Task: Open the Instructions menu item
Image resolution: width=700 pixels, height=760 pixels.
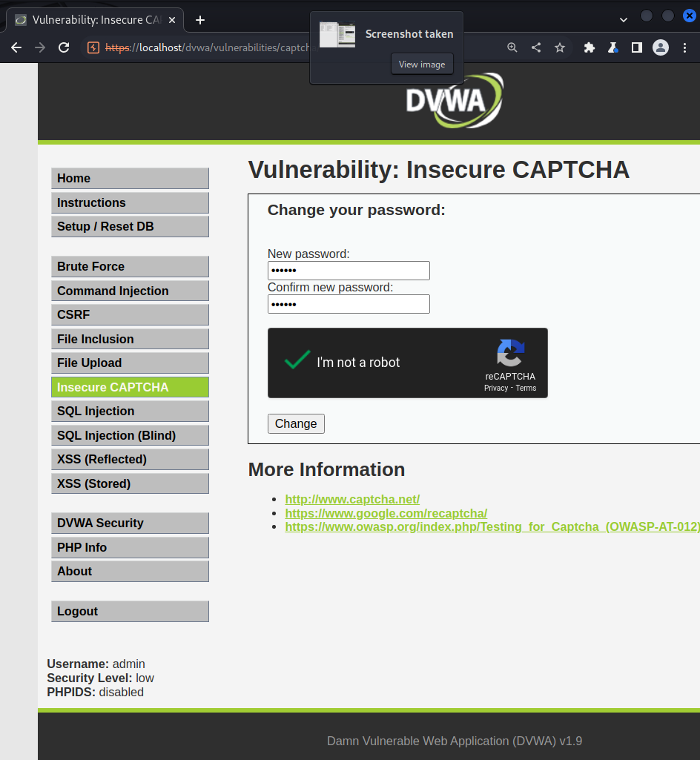Action: 130,202
